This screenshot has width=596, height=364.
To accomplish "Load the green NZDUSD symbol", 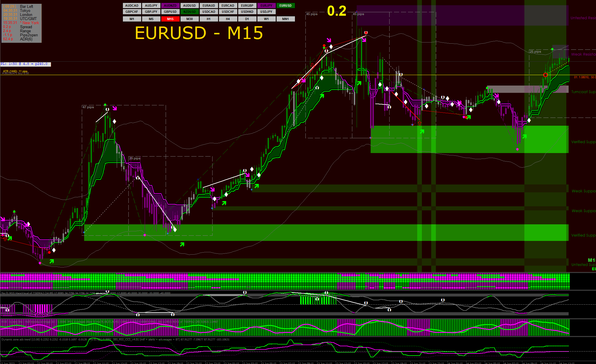I will (190, 12).
